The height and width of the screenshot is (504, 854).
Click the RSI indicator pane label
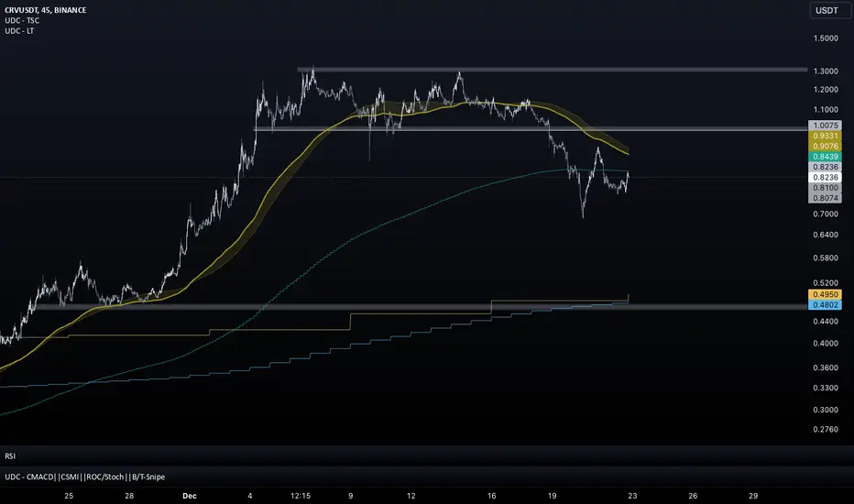10,456
